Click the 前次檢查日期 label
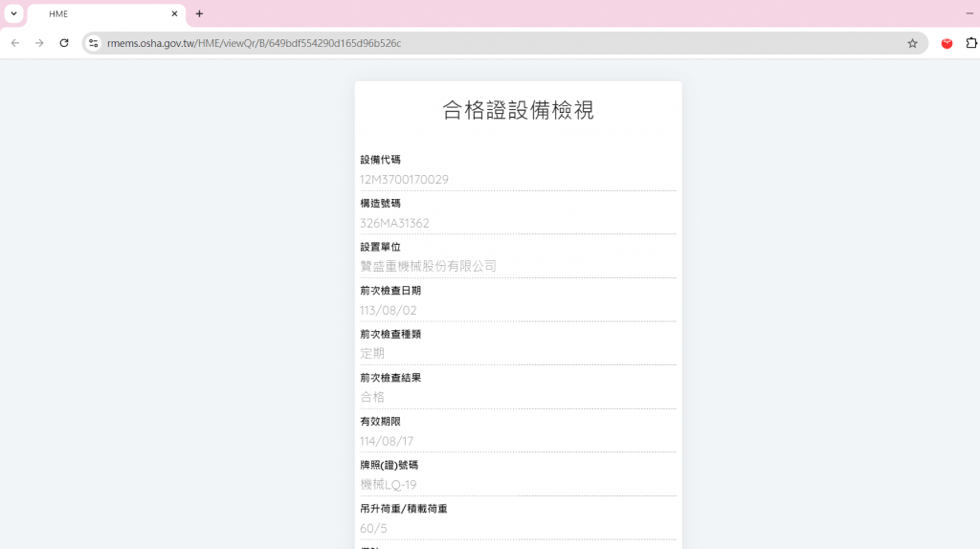 click(390, 291)
